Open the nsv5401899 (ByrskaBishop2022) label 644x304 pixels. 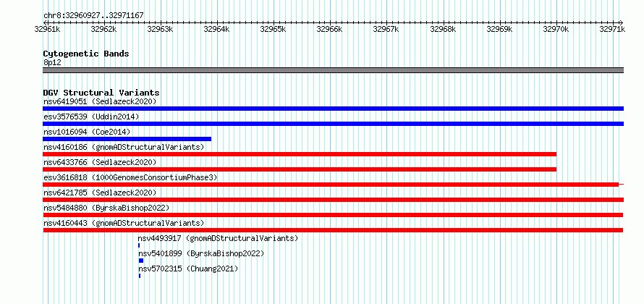tap(201, 253)
